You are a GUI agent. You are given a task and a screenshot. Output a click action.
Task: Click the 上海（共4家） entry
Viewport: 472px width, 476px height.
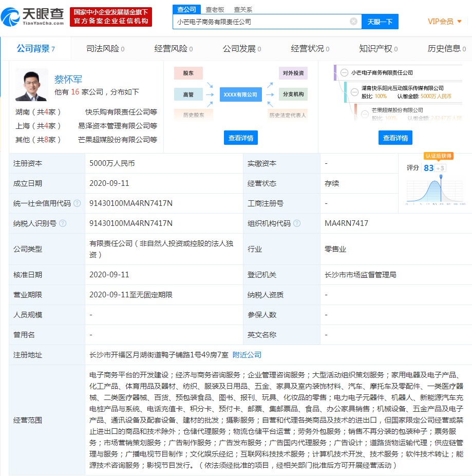(x=39, y=126)
